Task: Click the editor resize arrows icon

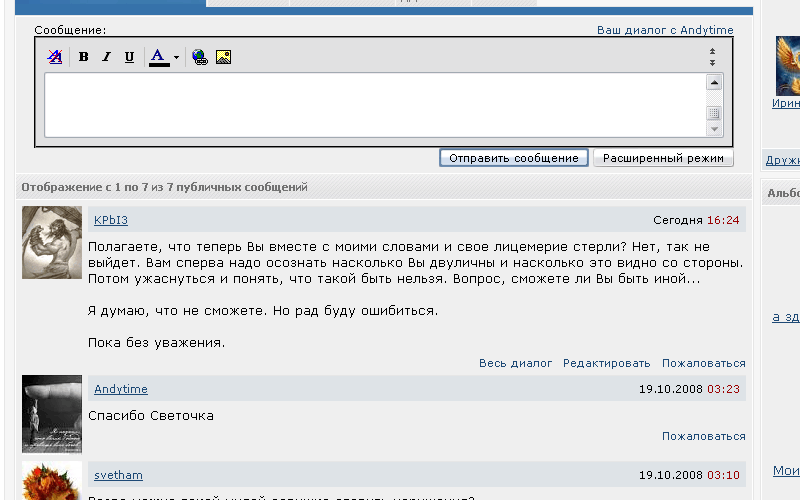Action: pyautogui.click(x=712, y=57)
